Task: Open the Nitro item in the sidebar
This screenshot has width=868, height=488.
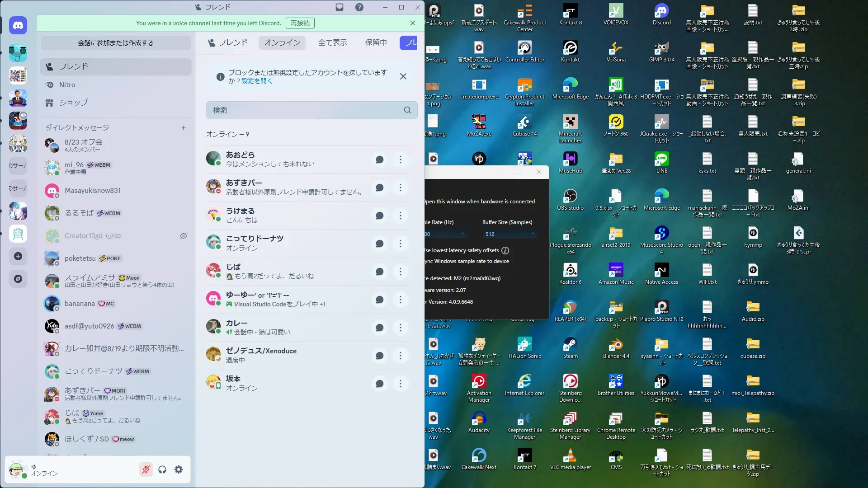Action: pyautogui.click(x=67, y=85)
